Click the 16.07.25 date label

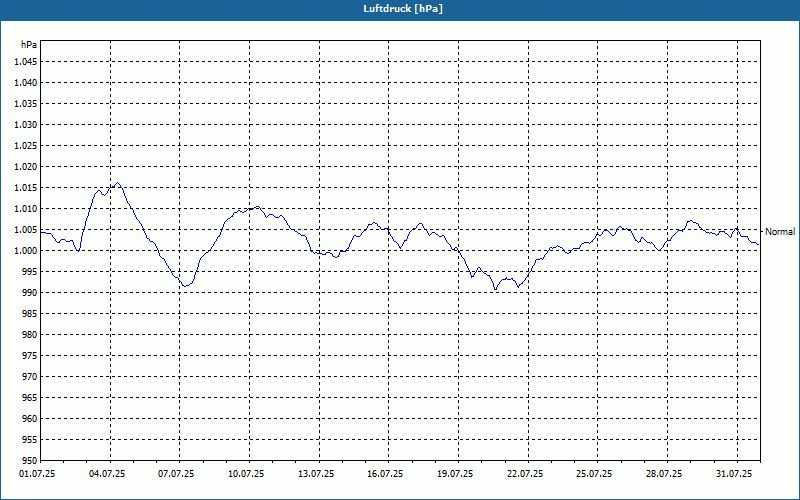pos(385,474)
